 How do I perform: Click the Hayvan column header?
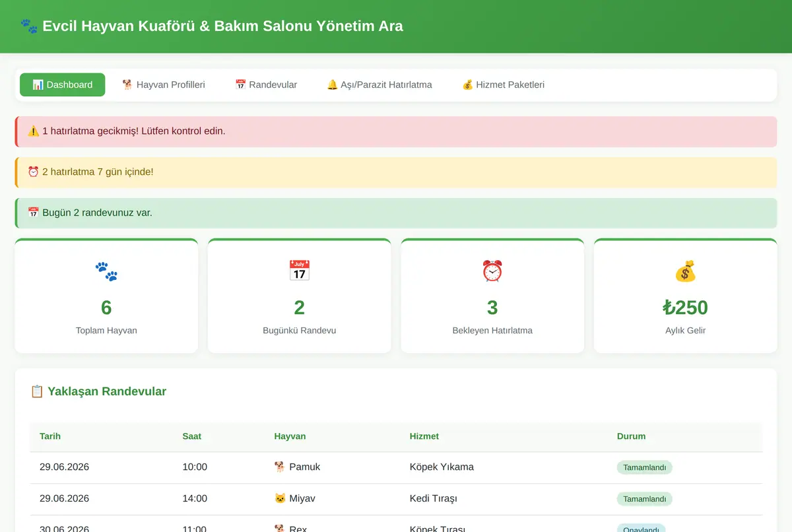(x=290, y=436)
